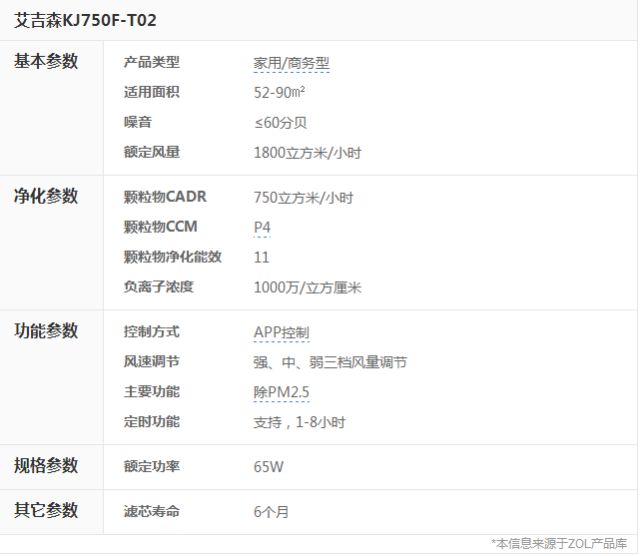The image size is (640, 556).
Task: Select the 其它参数 section header
Action: point(46,511)
